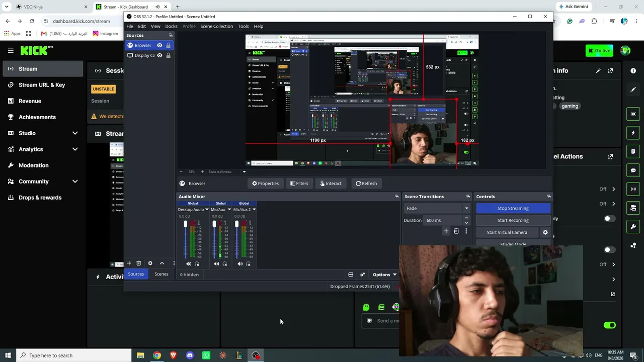Image resolution: width=644 pixels, height=362 pixels.
Task: Click the Start Recording button
Action: (513, 220)
